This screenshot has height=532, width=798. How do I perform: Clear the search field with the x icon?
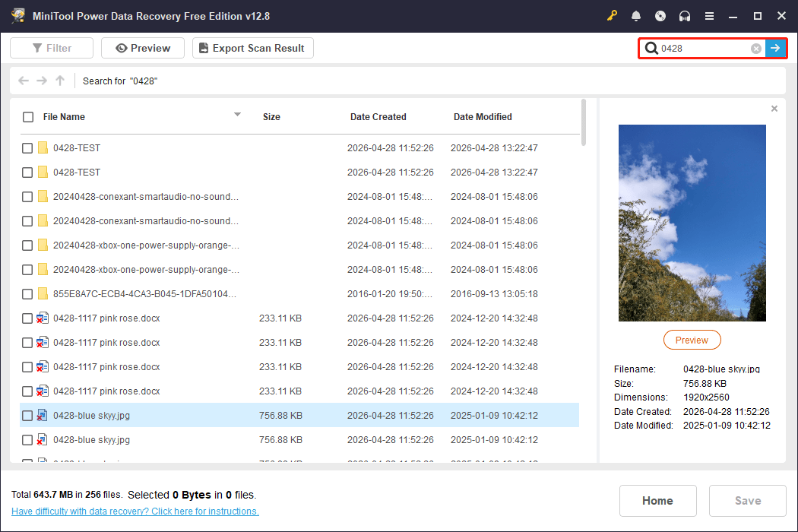click(x=755, y=48)
